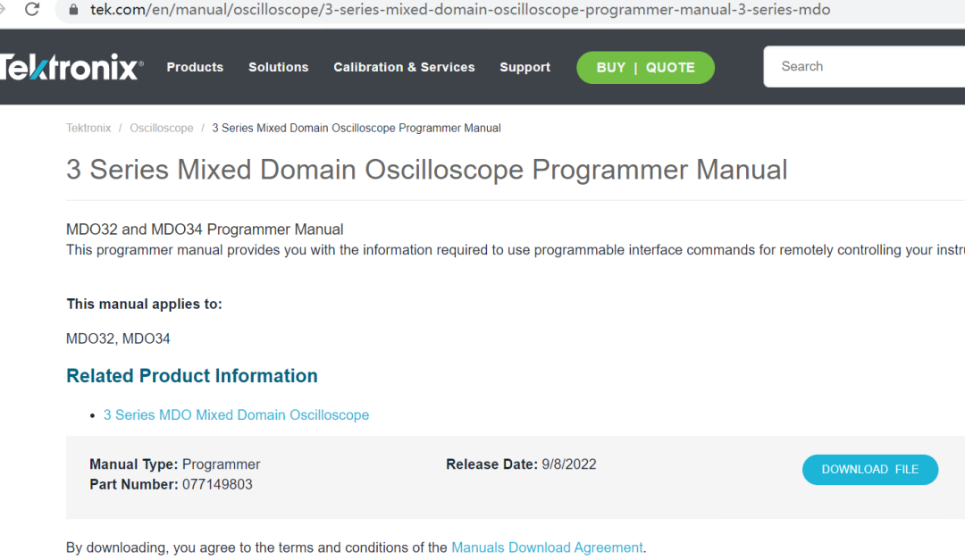Viewport: 965px width, 560px height.
Task: Click into the Search field
Action: (x=864, y=66)
